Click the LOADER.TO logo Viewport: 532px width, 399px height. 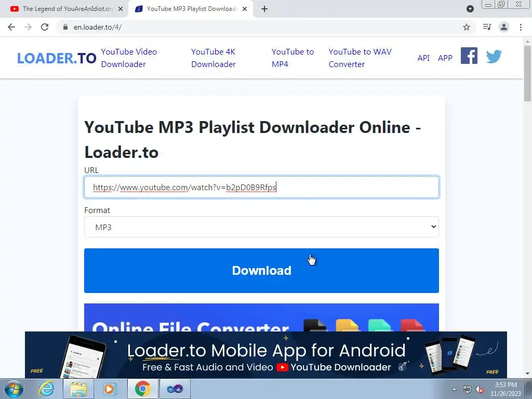click(57, 58)
